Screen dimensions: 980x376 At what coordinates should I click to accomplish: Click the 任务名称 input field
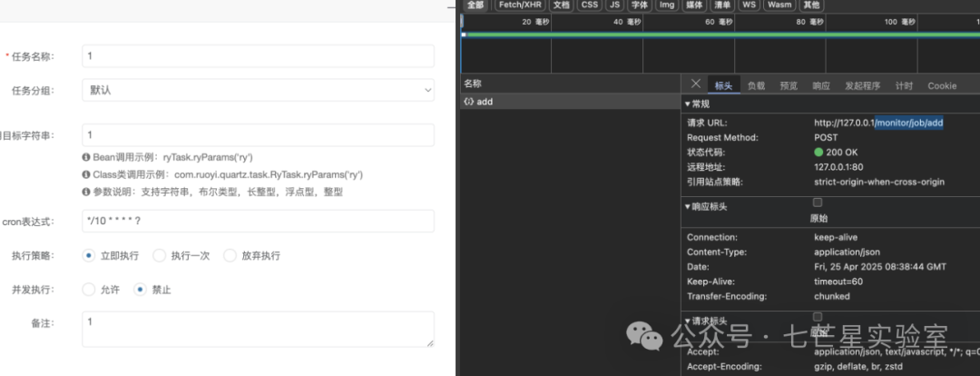coord(258,56)
